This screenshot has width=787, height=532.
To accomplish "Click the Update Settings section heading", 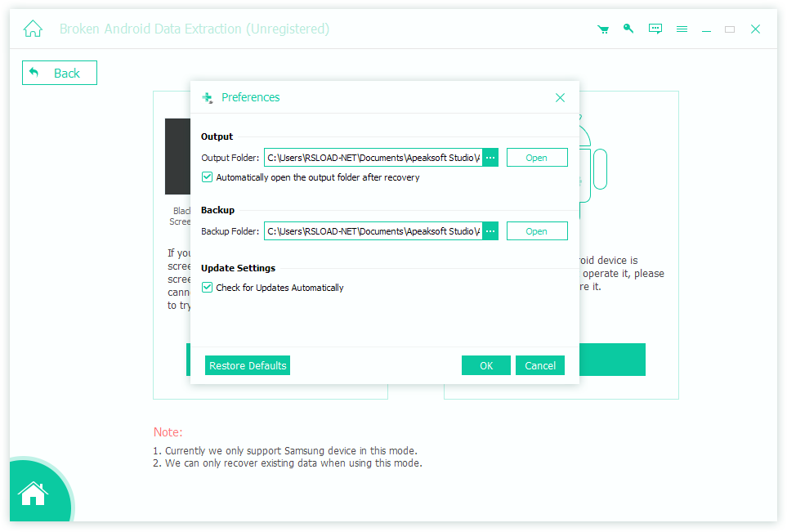I will tap(238, 268).
